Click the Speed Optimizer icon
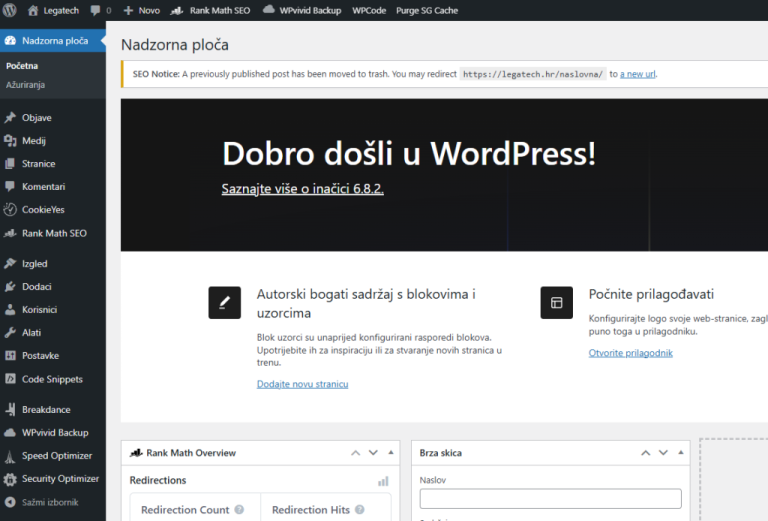The width and height of the screenshot is (768, 521). coord(10,456)
